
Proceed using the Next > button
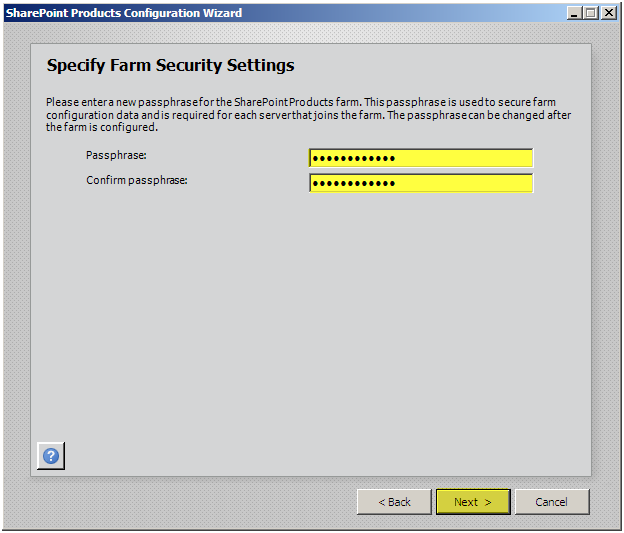click(x=473, y=502)
